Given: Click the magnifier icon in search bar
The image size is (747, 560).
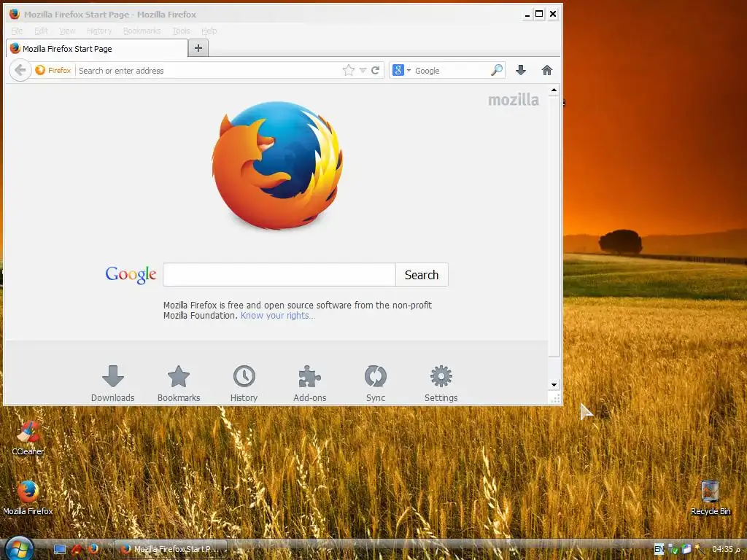Looking at the screenshot, I should pyautogui.click(x=496, y=71).
